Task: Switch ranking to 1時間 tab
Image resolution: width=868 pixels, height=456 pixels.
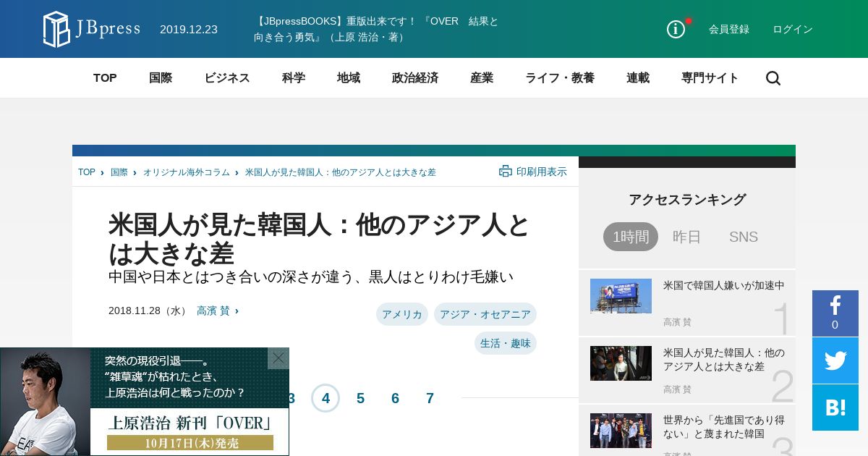Action: click(631, 237)
